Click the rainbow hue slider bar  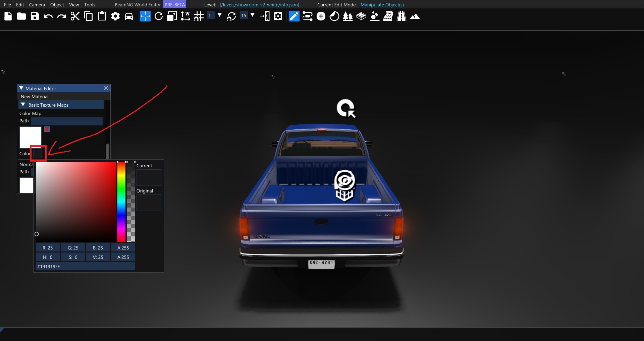coord(121,202)
